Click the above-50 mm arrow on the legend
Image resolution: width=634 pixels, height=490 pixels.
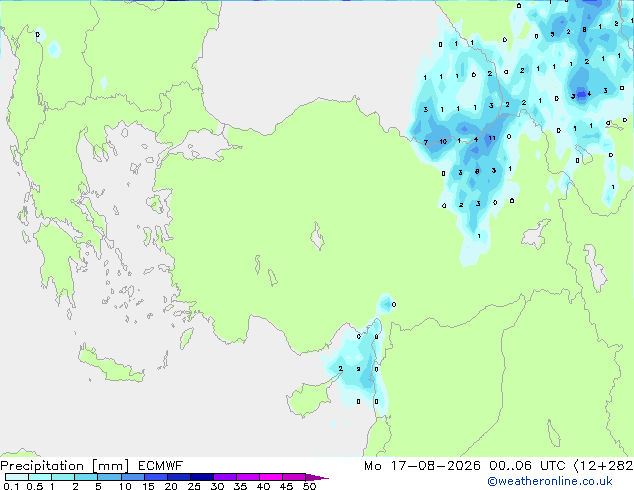[317, 477]
